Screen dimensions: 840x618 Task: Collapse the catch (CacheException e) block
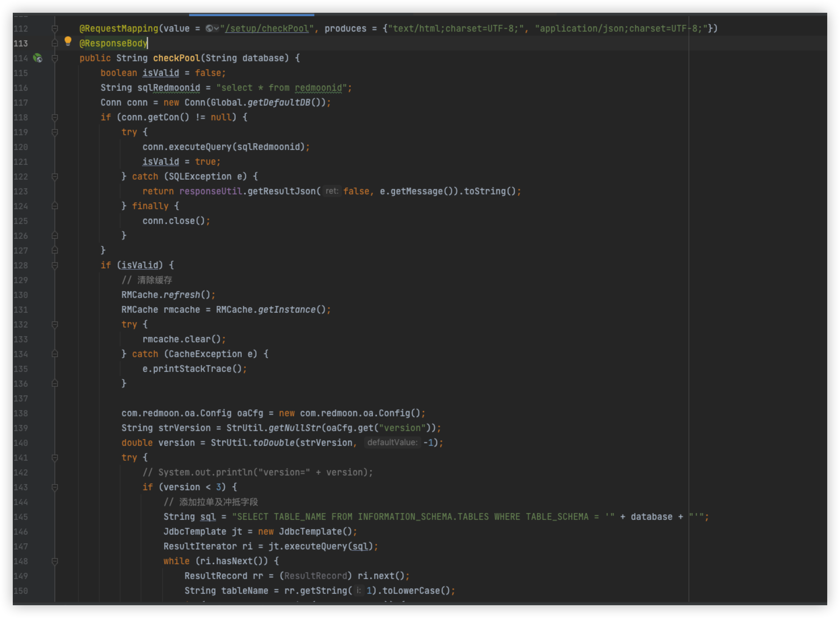55,354
